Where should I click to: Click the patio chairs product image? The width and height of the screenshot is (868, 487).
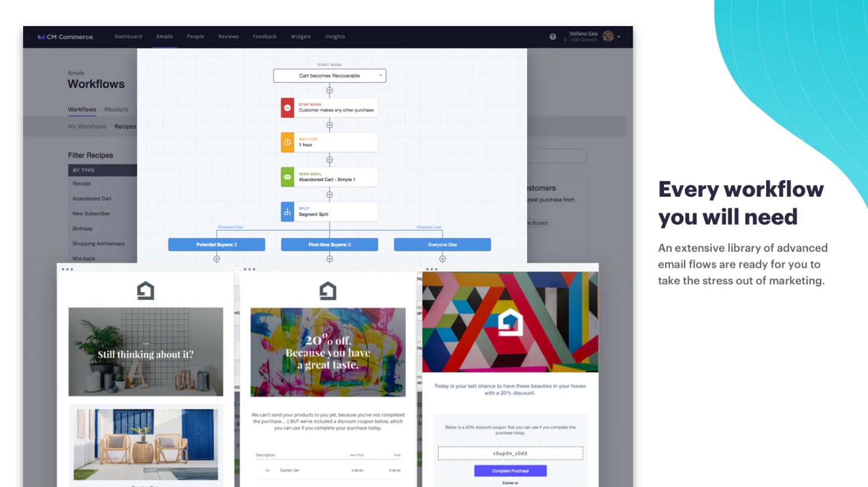pos(146,444)
